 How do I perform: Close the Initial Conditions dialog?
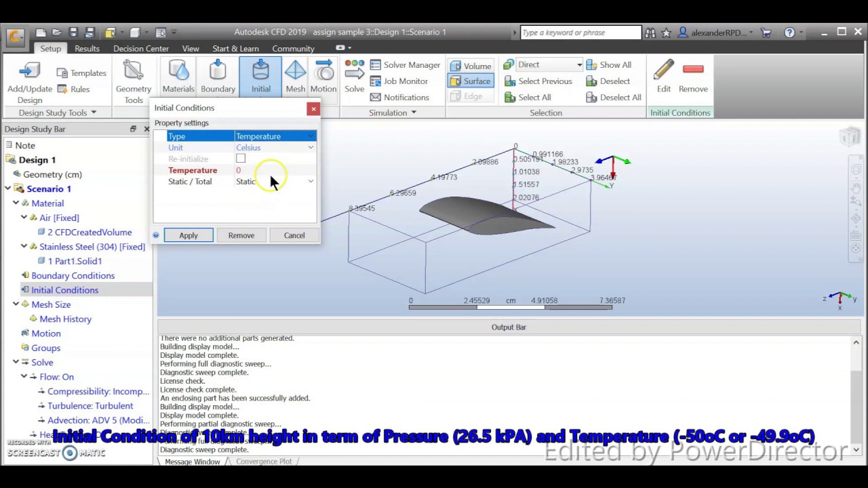[313, 108]
